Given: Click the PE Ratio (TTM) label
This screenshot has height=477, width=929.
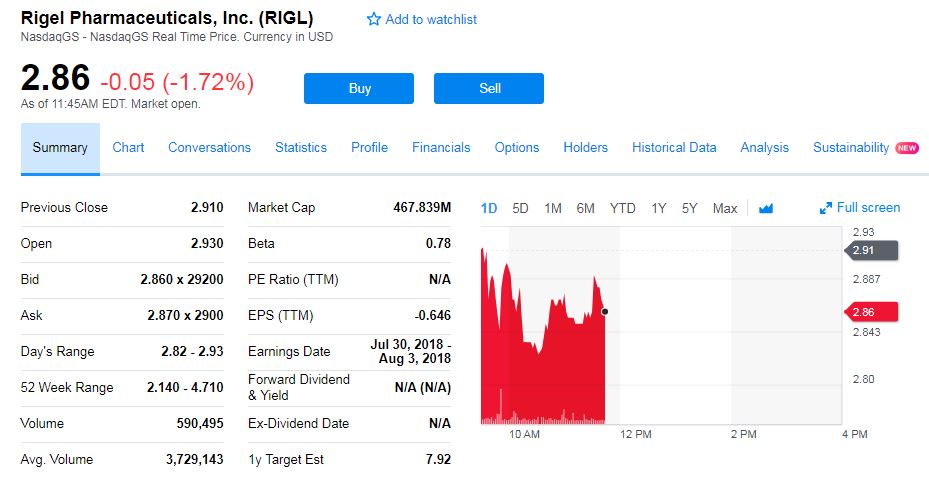Looking at the screenshot, I should tap(293, 280).
